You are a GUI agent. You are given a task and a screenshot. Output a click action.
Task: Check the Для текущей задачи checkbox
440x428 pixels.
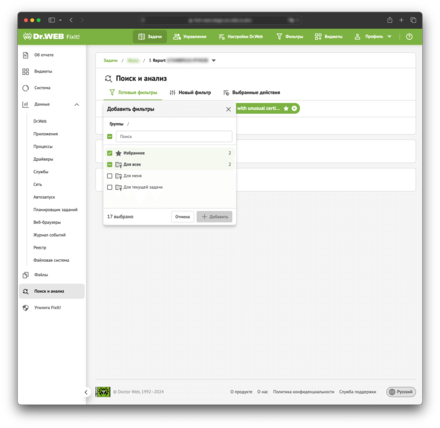pyautogui.click(x=110, y=187)
